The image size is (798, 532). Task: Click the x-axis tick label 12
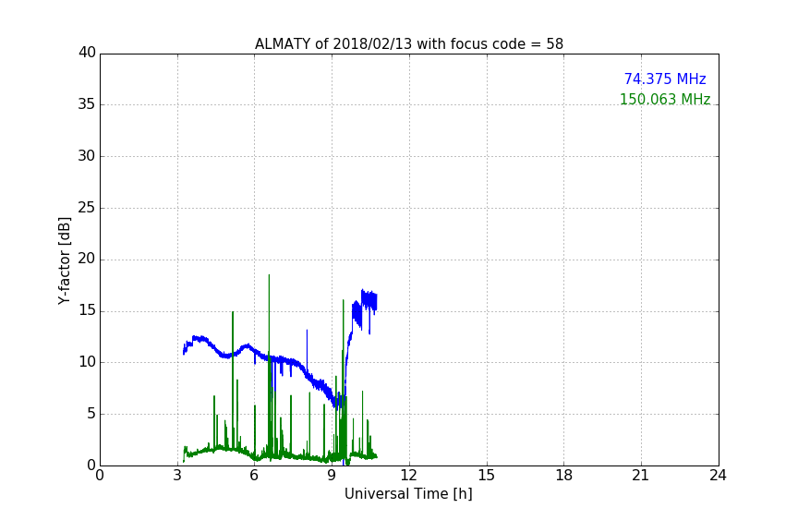click(409, 476)
